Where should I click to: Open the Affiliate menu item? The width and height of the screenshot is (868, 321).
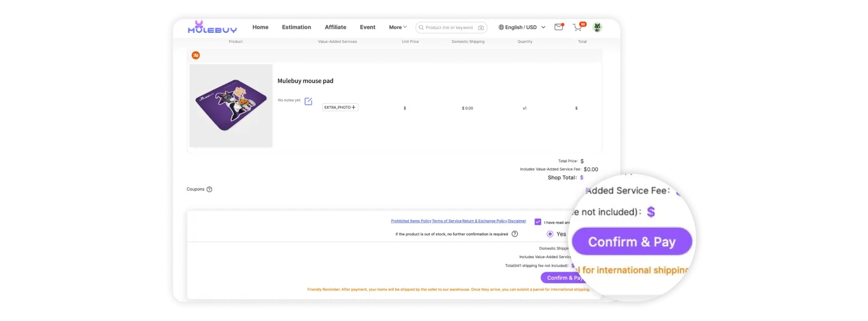point(335,27)
